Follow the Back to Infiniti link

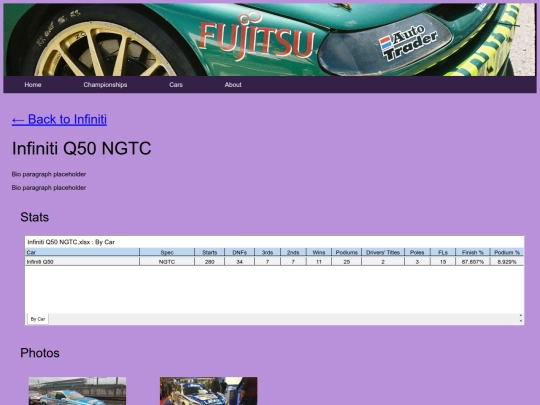(59, 120)
